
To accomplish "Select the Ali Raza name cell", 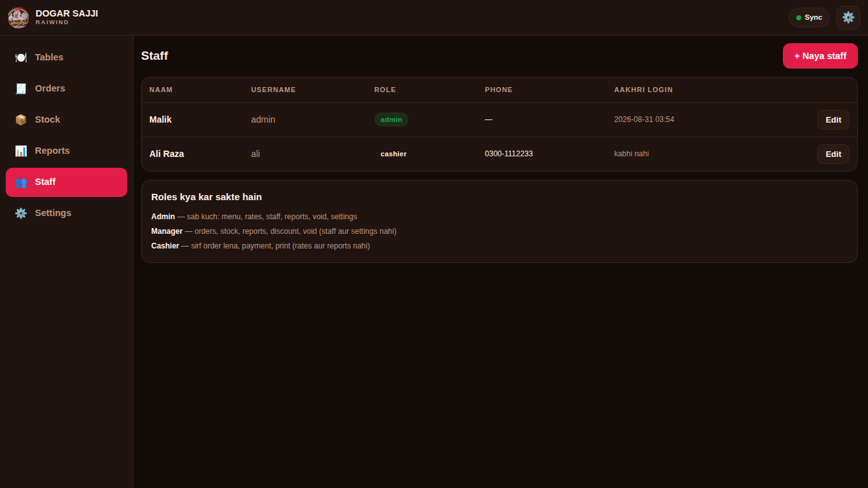I will coord(166,154).
